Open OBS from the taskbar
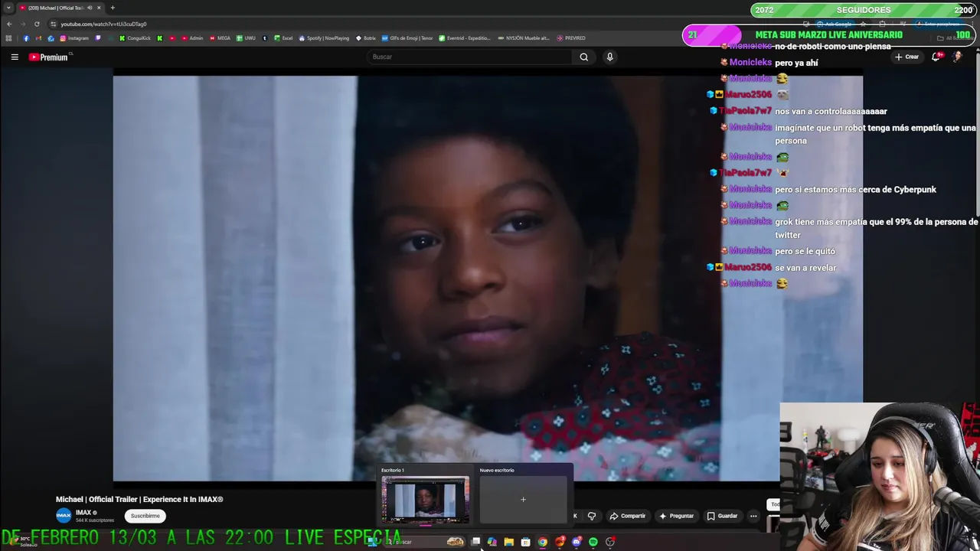This screenshot has height=551, width=980. tap(610, 542)
